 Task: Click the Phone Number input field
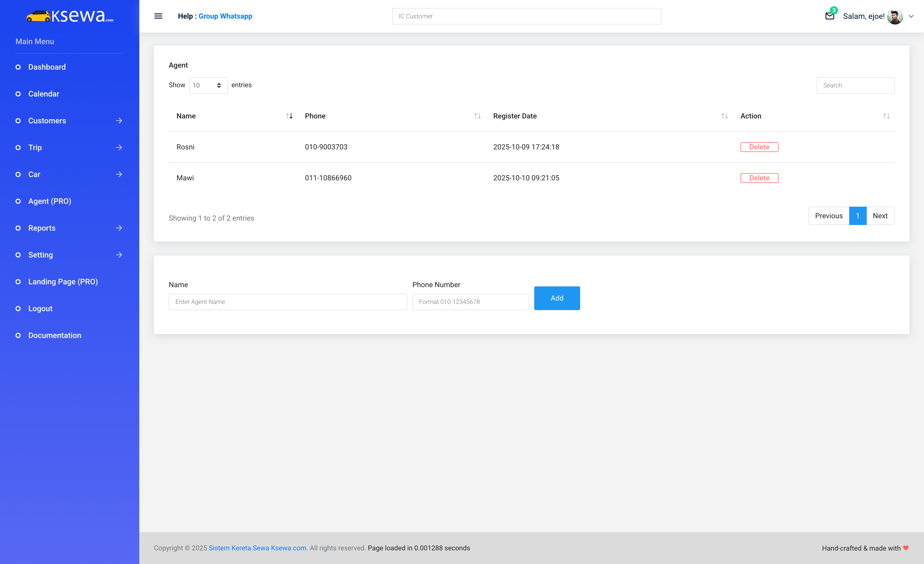[x=471, y=302]
